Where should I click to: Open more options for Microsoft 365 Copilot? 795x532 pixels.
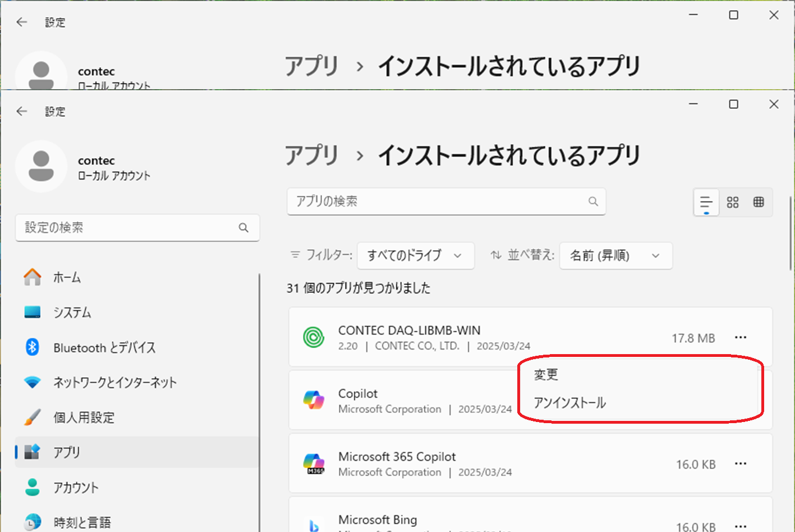pos(741,464)
